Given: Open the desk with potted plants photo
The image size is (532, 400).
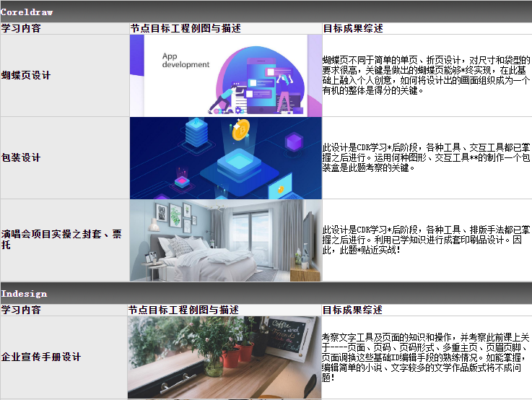Looking at the screenshot, I should [x=224, y=357].
